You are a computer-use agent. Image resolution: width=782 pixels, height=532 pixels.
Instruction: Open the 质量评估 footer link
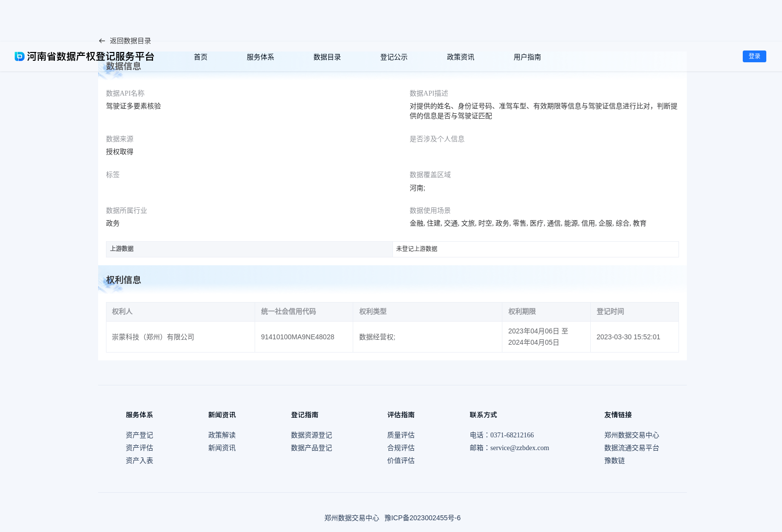coord(401,435)
